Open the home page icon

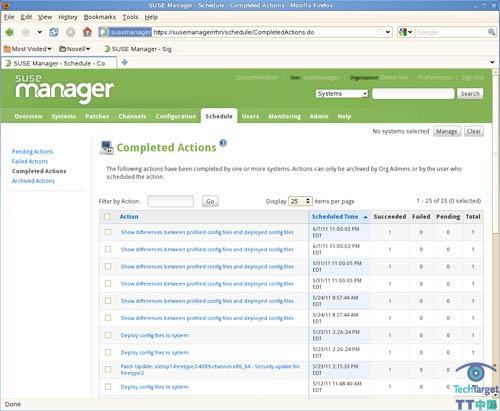tap(87, 32)
